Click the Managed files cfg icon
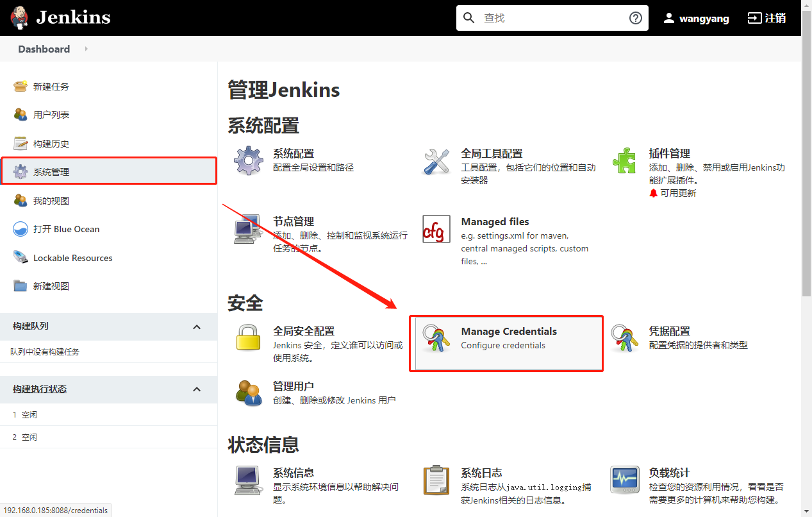This screenshot has width=812, height=517. point(436,229)
